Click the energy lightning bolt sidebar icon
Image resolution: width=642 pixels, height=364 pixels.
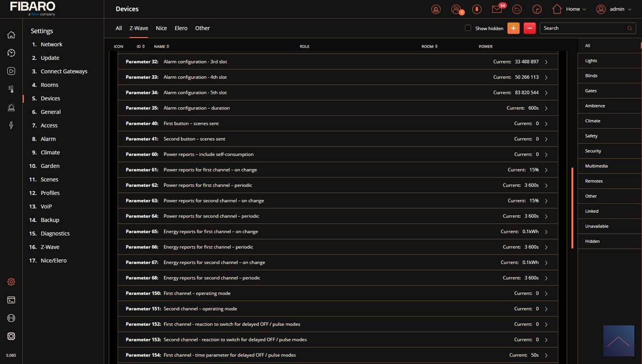click(11, 125)
